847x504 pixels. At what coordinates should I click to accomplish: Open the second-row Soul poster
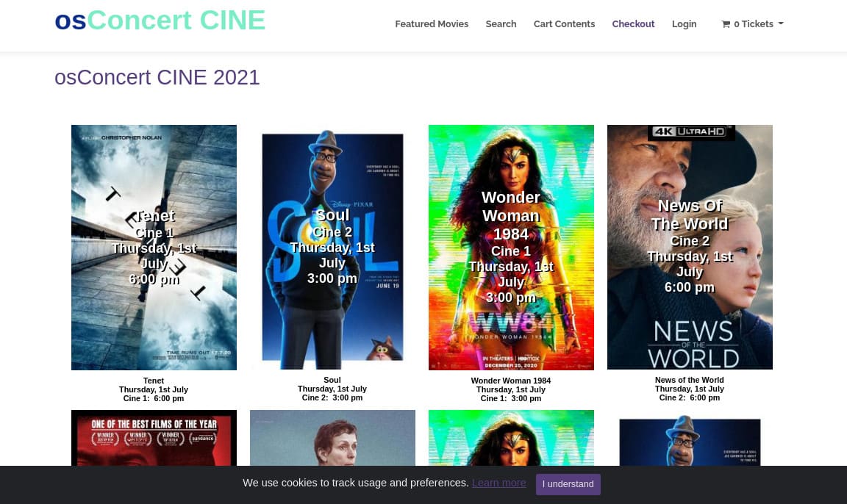click(x=690, y=438)
